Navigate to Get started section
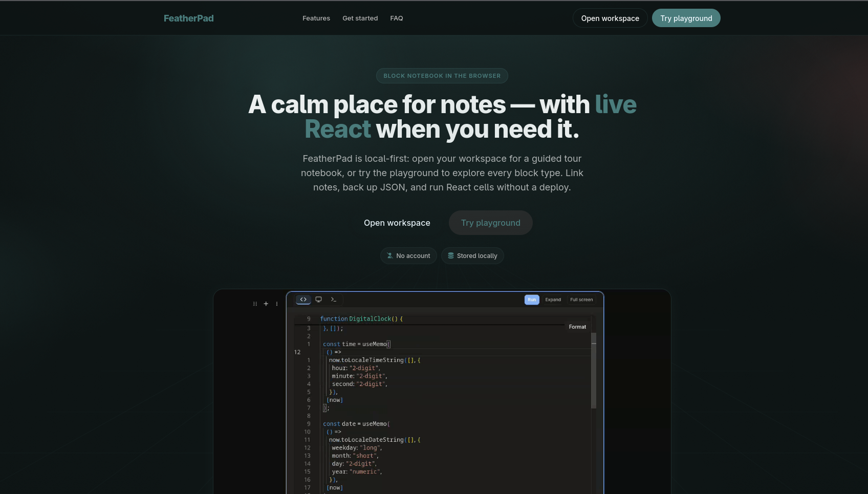The image size is (868, 494). 360,18
